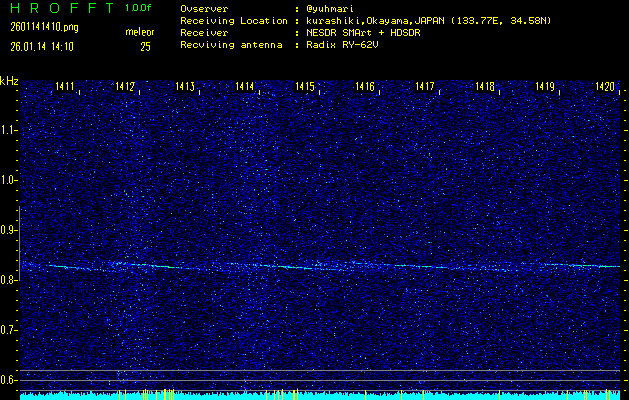
Task: Click the NESDR SMArt + HDSDR receiver text
Action: coord(363,33)
